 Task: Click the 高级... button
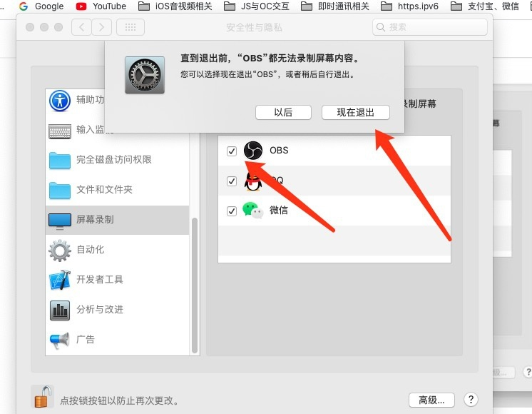point(431,400)
